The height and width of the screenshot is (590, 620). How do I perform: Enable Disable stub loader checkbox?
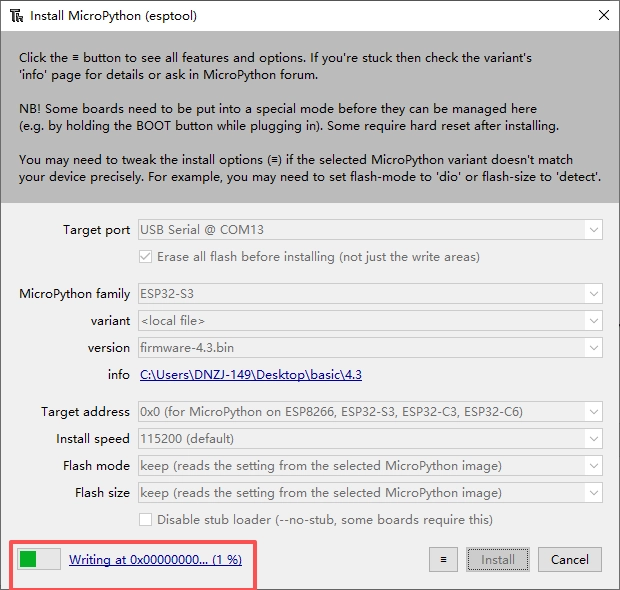145,519
